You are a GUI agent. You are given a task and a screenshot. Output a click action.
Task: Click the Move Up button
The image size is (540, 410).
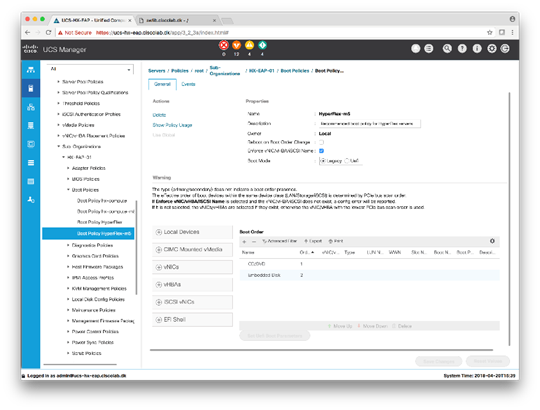point(340,326)
